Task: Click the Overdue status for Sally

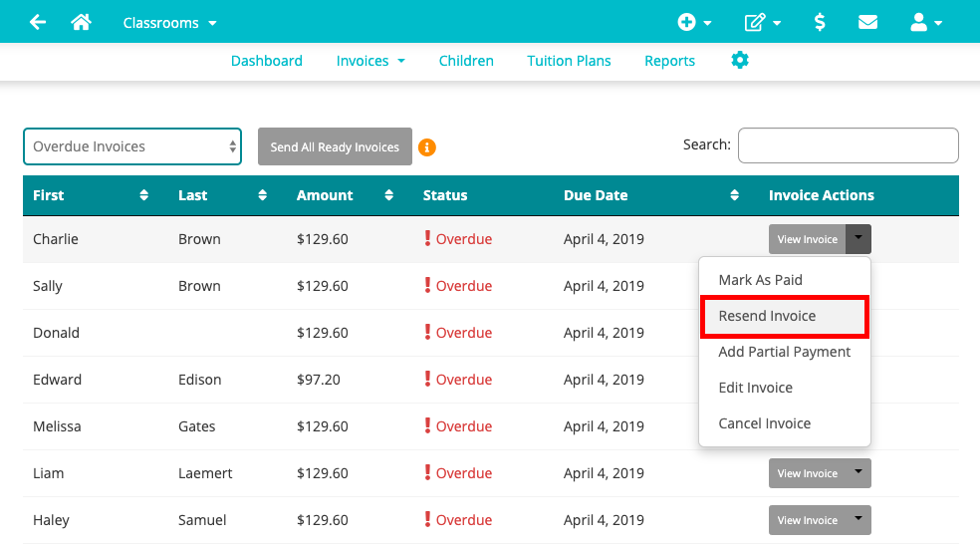Action: (x=464, y=286)
